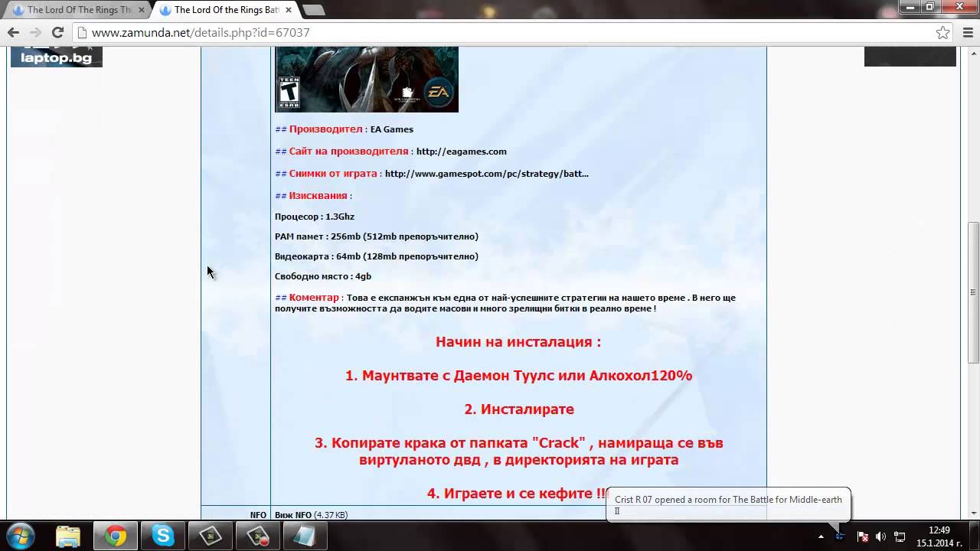Open Windows Explorer from the taskbar
The image size is (980, 551).
[67, 536]
